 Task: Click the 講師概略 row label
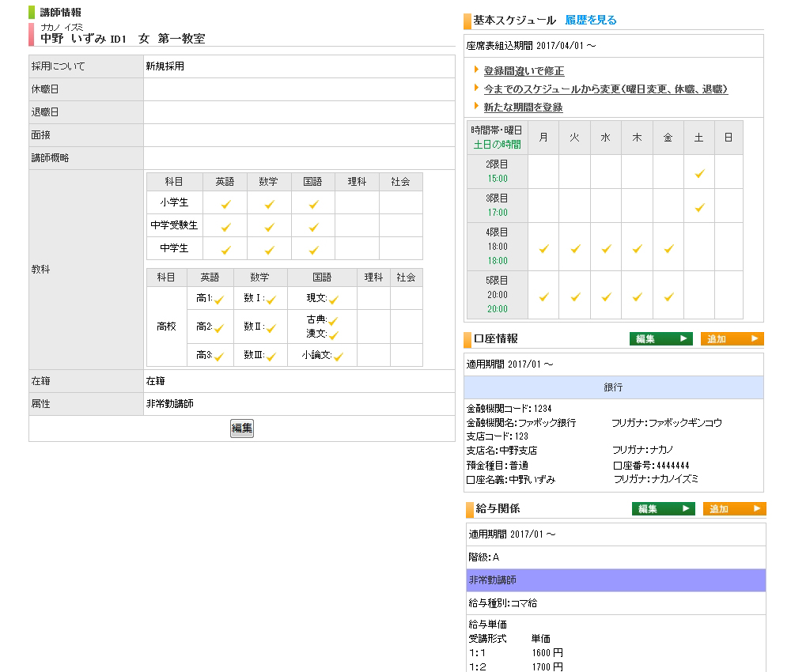[50, 158]
